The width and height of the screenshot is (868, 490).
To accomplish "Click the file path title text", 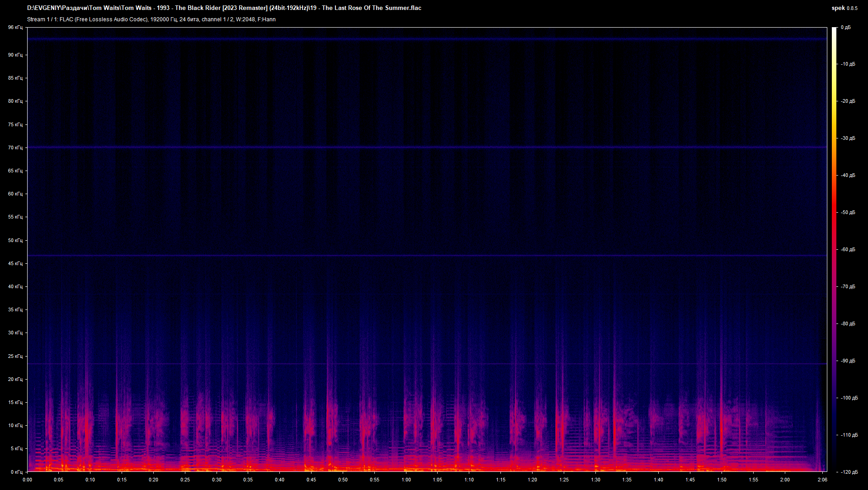I will (224, 8).
